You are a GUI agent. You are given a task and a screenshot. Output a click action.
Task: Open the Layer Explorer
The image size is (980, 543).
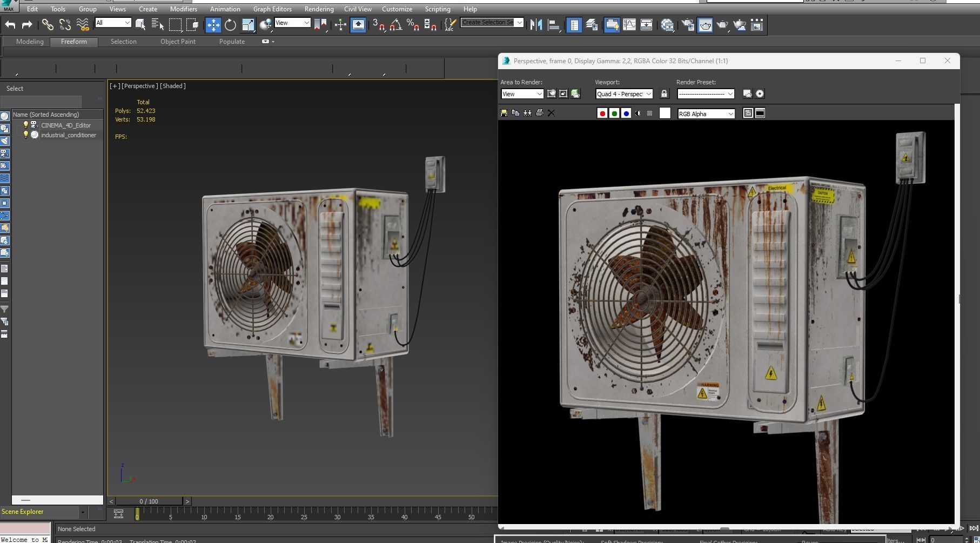(592, 25)
